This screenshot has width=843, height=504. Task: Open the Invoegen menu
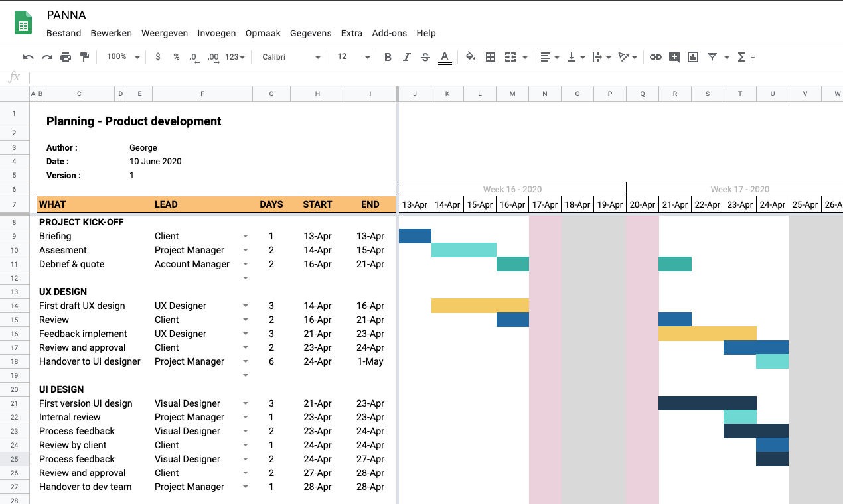coord(216,33)
